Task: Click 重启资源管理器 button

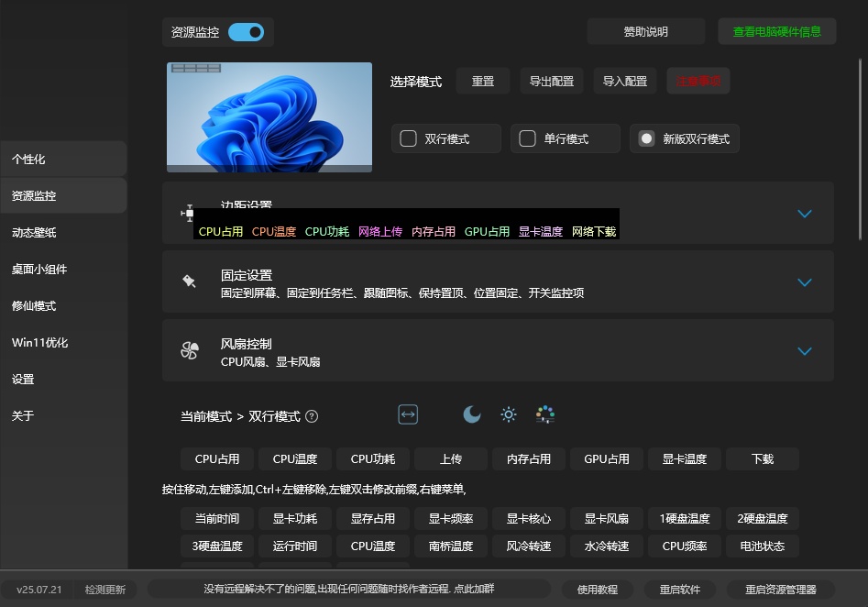Action: point(781,590)
